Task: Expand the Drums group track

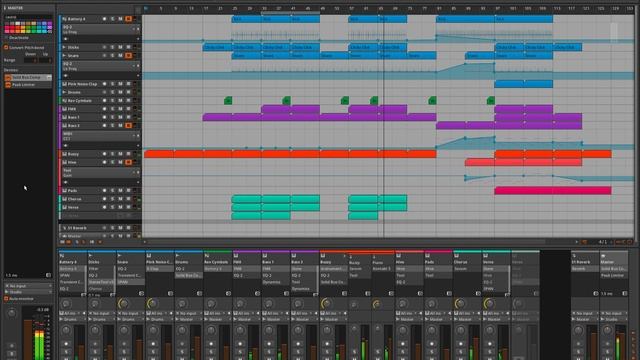Action: coord(64,92)
